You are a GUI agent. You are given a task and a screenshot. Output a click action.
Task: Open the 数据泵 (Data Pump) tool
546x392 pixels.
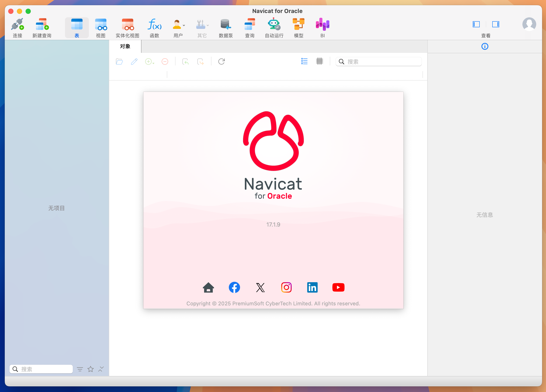click(x=226, y=27)
